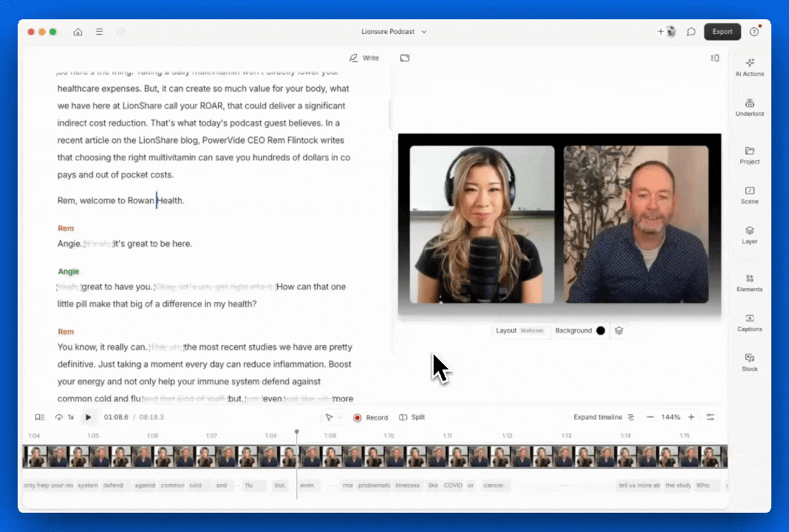The image size is (789, 532).
Task: Go to the Home screen icon
Action: 78,32
